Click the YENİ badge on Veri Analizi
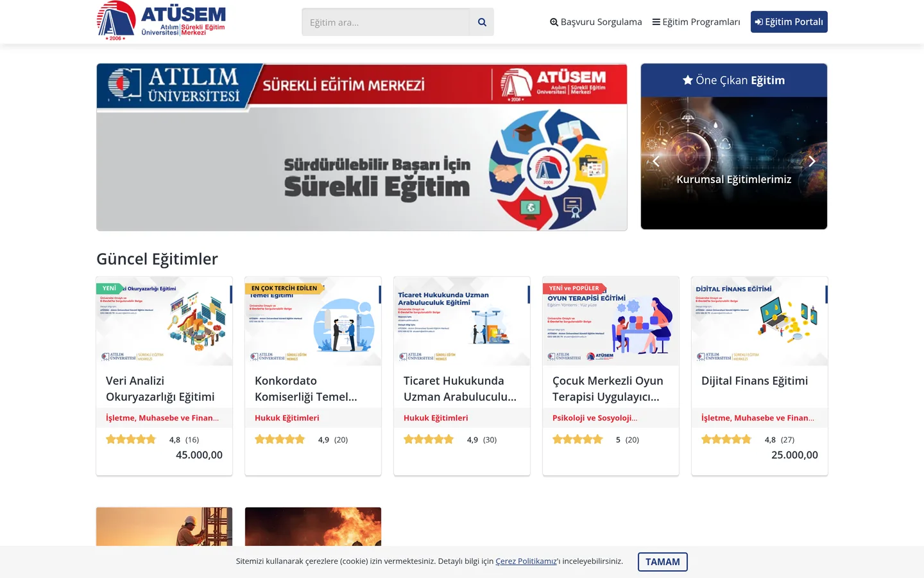The height and width of the screenshot is (578, 924). pyautogui.click(x=110, y=288)
